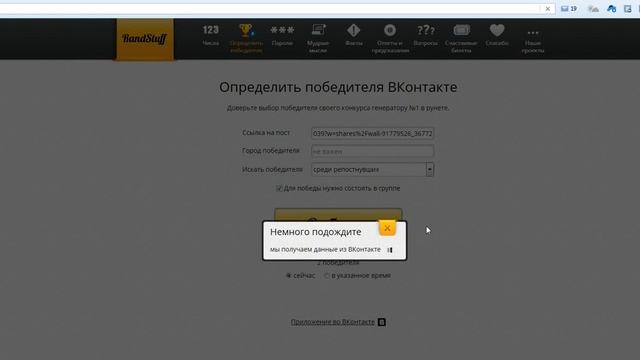
Task: Open the Пароли password generator
Action: coord(282,35)
